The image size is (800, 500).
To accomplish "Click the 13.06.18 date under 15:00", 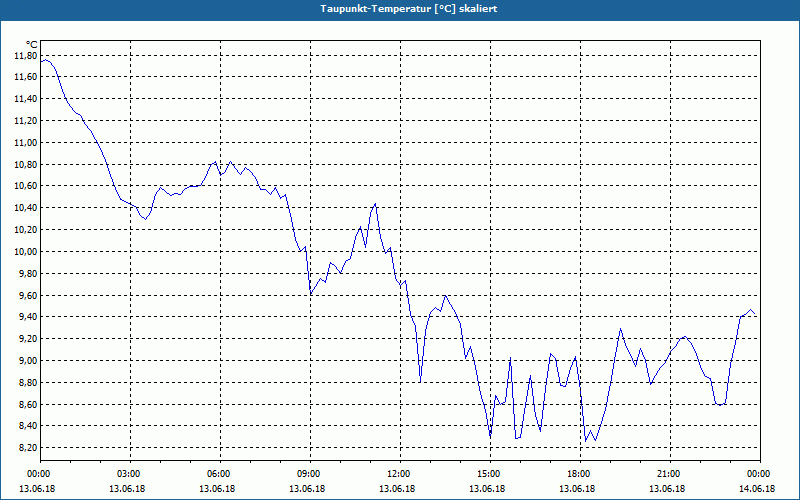I will [x=487, y=489].
